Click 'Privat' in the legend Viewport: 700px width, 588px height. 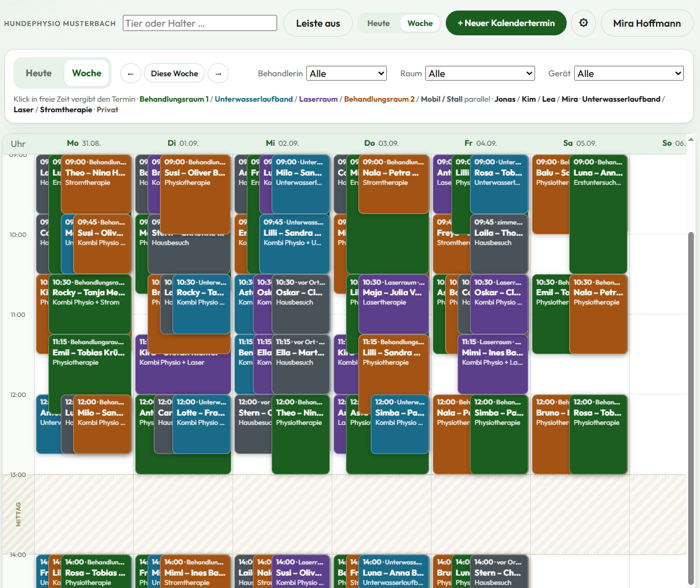(108, 110)
